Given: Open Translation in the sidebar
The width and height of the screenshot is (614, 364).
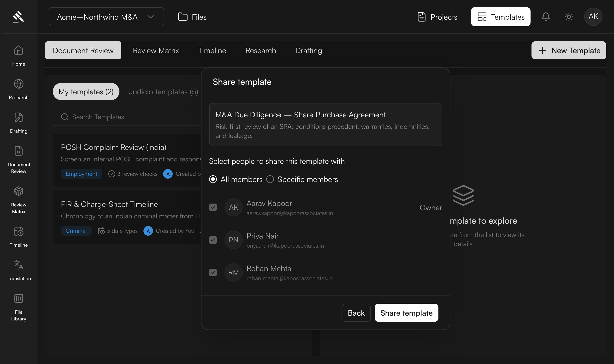Looking at the screenshot, I should pos(19,271).
